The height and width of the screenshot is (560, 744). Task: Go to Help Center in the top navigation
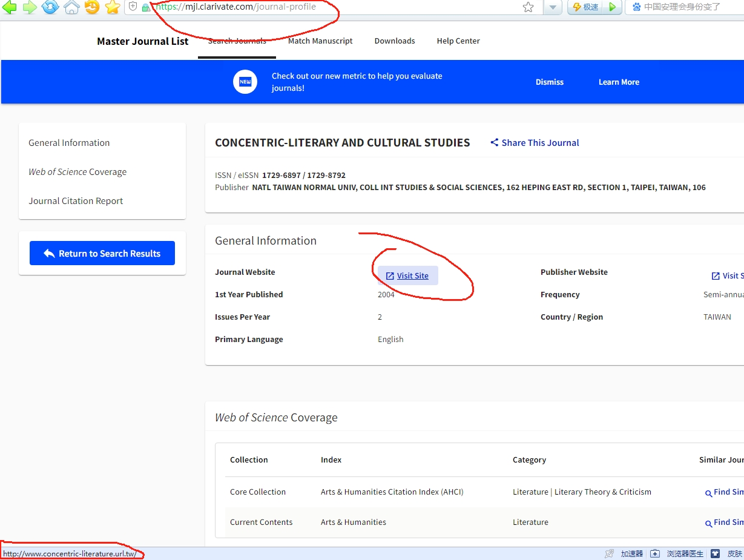tap(458, 41)
